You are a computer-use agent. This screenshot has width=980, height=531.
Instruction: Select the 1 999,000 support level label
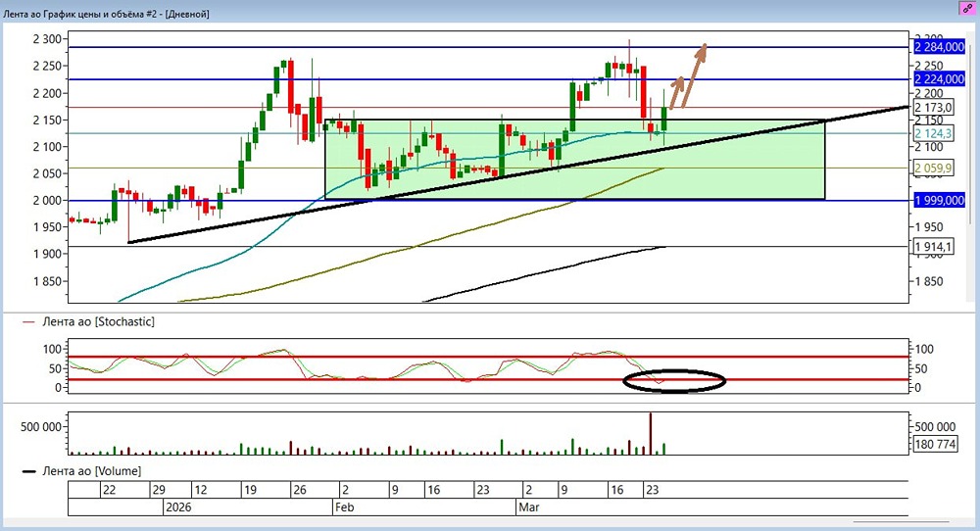(940, 201)
